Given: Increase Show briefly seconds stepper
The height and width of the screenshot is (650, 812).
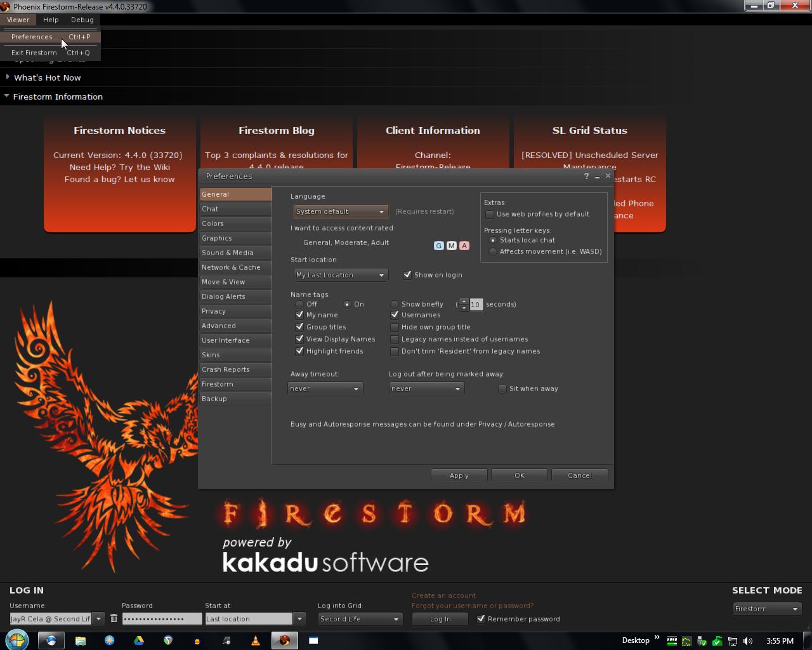Looking at the screenshot, I should coord(464,302).
